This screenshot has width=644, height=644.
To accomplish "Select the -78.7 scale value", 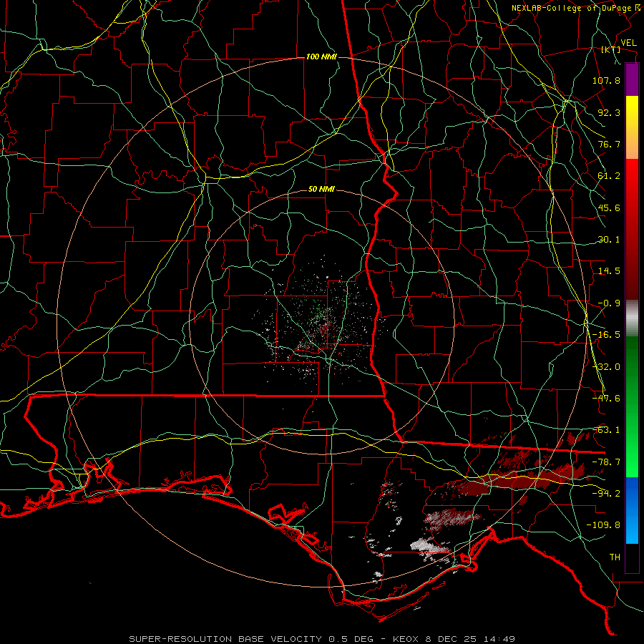I will pos(606,462).
